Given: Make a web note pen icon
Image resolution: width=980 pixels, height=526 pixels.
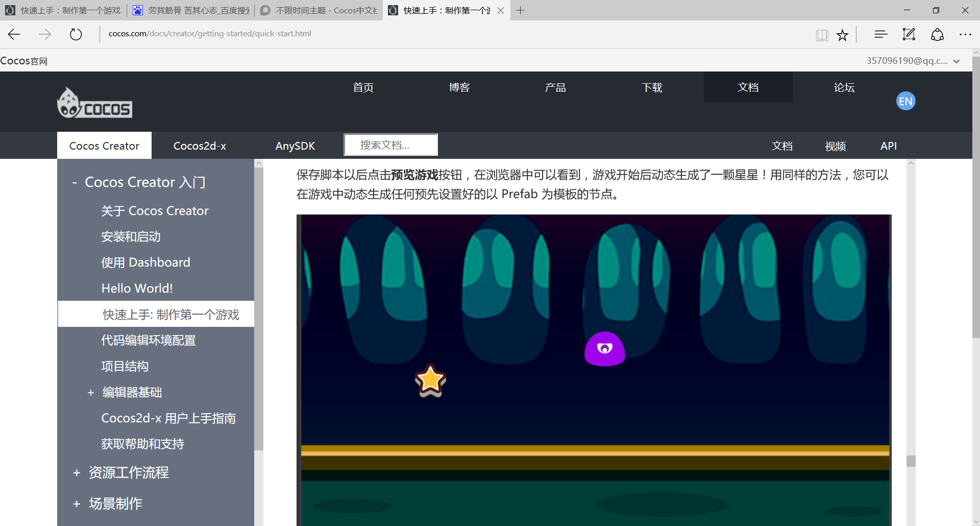Looking at the screenshot, I should (x=909, y=34).
